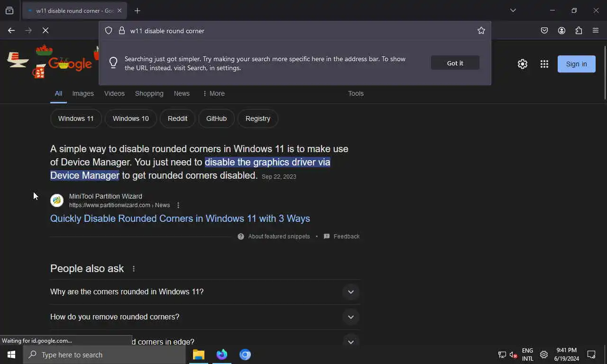Viewport: 607px width, 364px height.
Task: Stop loading the page
Action: 46,30
